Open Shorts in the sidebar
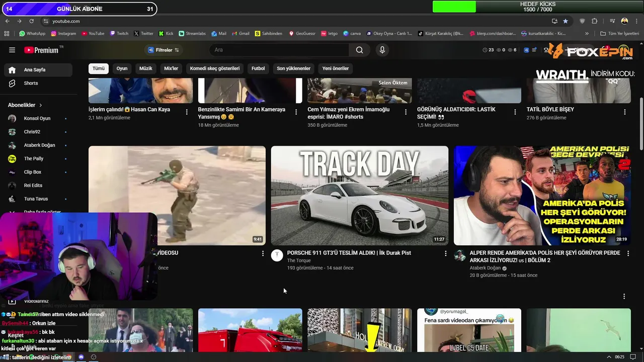The image size is (644, 362). pos(38,83)
